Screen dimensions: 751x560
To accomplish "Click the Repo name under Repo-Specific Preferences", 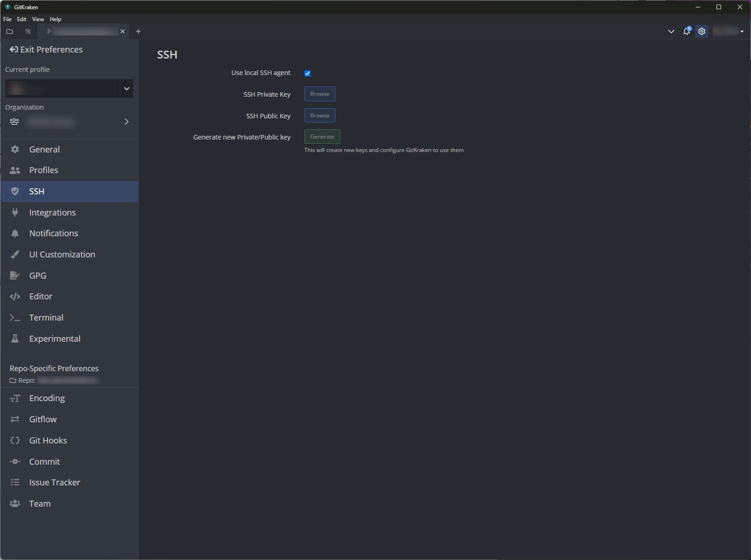I will 68,380.
